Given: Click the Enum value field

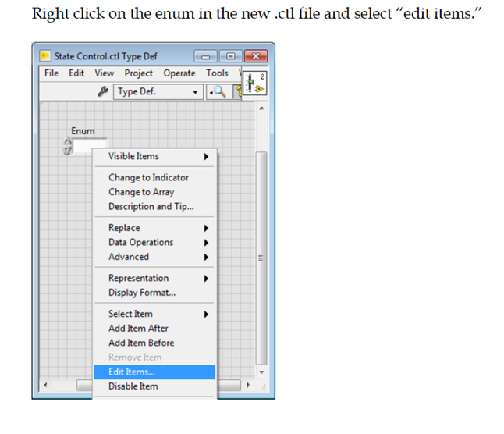Looking at the screenshot, I should click(x=90, y=145).
